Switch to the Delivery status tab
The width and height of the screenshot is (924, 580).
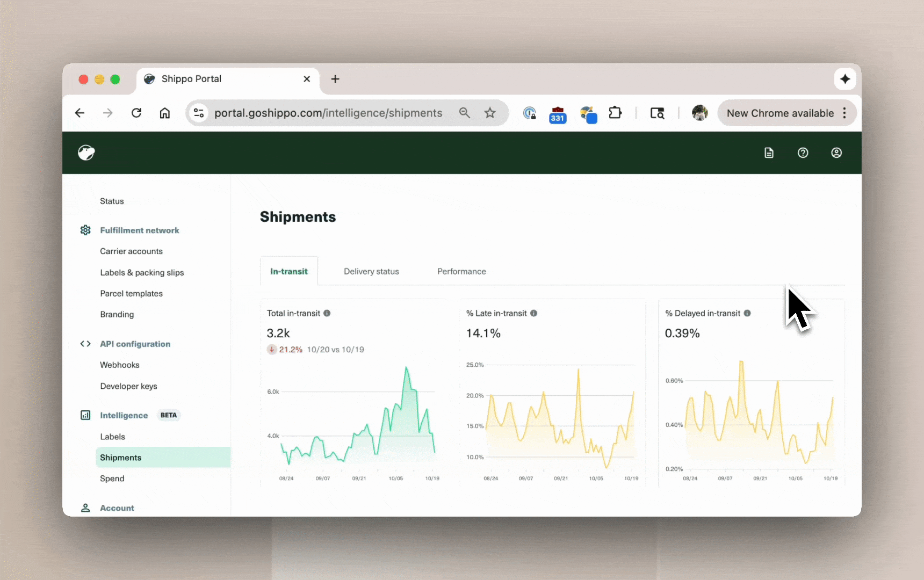coord(371,271)
